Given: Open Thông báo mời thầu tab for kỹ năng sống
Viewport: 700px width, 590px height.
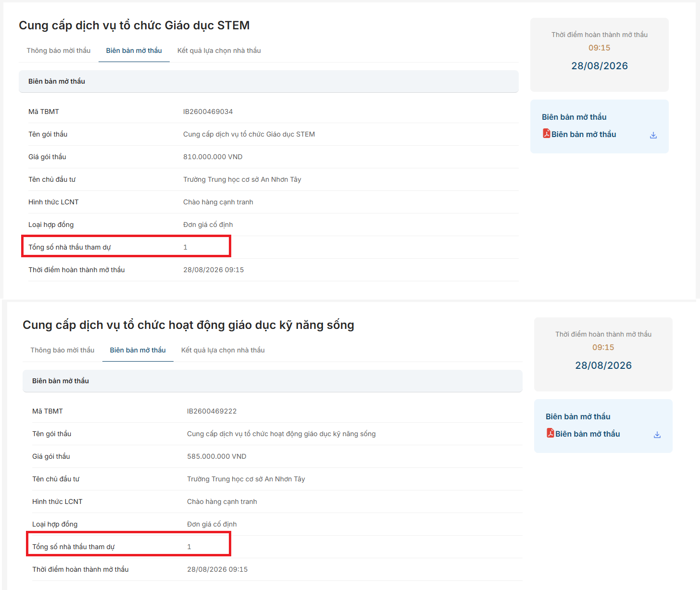Looking at the screenshot, I should tap(62, 350).
